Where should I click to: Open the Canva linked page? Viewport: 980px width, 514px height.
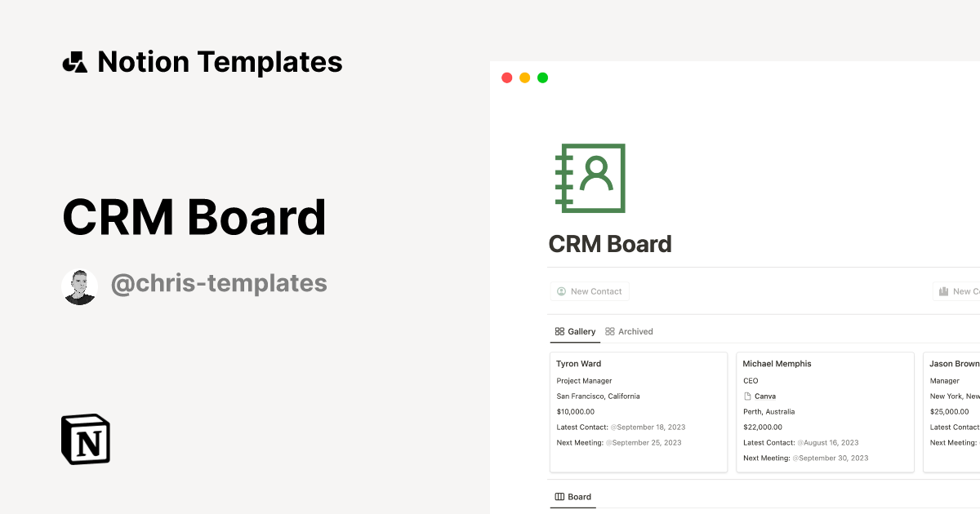pyautogui.click(x=765, y=396)
